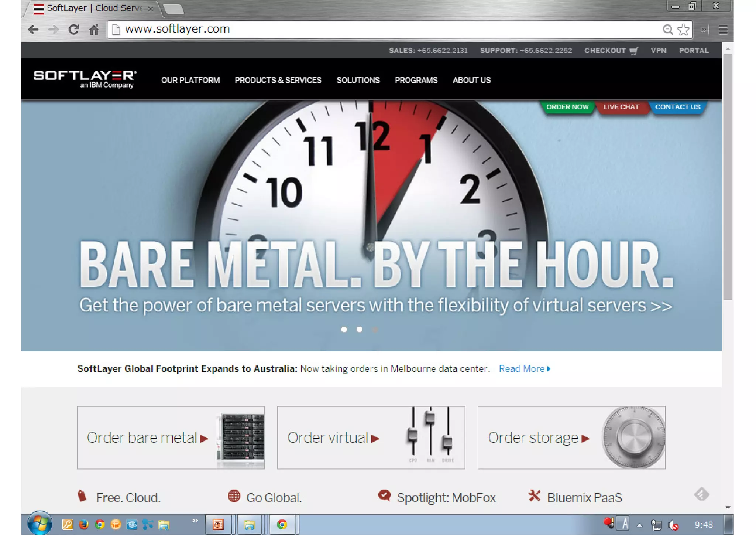Select the third carousel slide dot
Viewport: 756px width, 535px height.
pos(375,329)
